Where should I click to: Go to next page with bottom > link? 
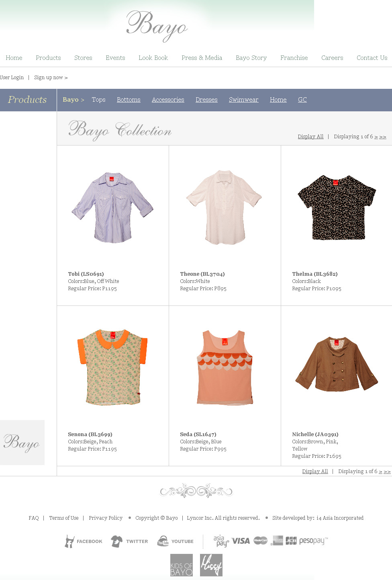click(380, 471)
